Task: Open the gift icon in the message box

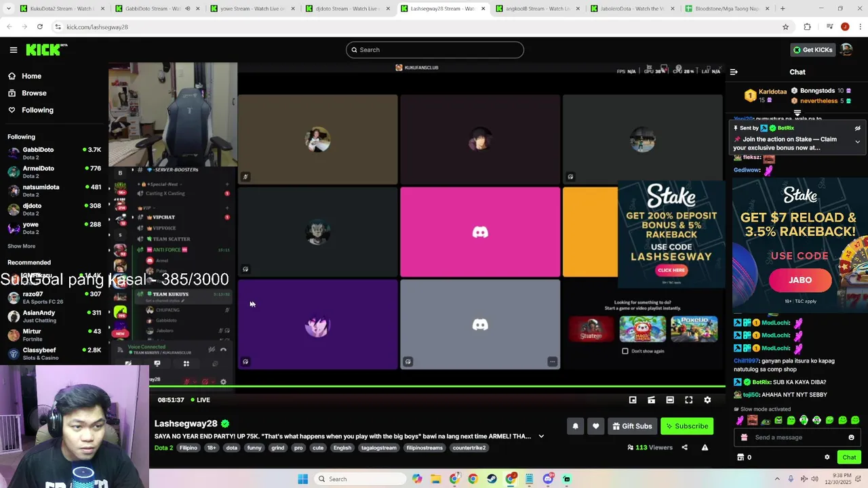Action: 744,437
